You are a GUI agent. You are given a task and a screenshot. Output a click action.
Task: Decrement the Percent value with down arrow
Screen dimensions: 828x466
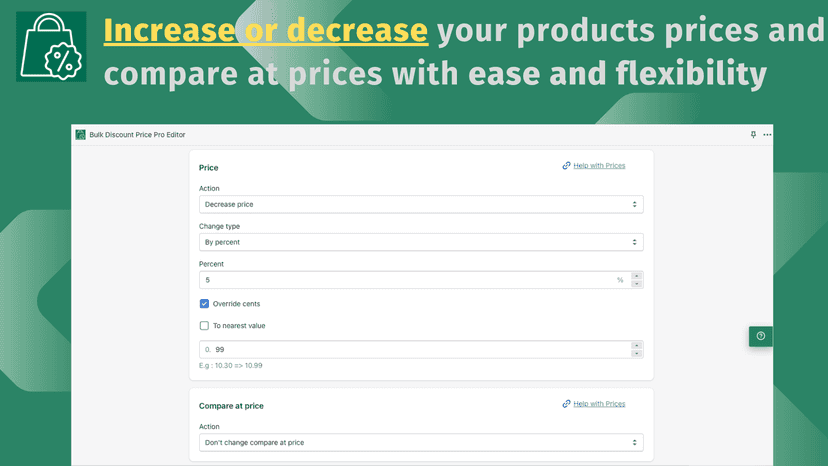coord(636,284)
